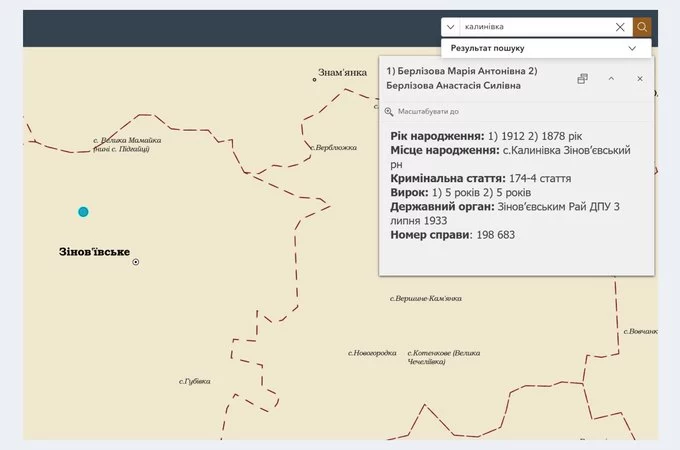The image size is (680, 450).
Task: Click the 'с.Верблюжка' village label
Action: tap(334, 147)
